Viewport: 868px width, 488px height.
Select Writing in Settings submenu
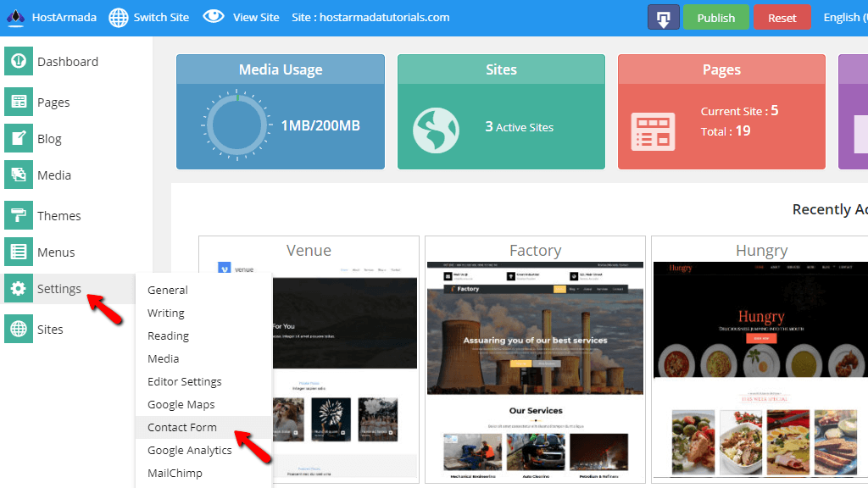click(165, 313)
